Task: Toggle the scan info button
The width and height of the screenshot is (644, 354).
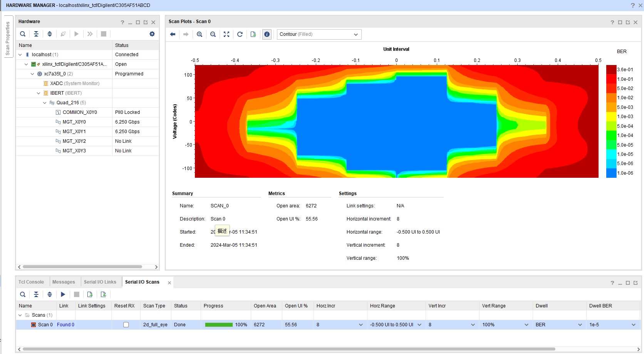Action: pos(267,34)
